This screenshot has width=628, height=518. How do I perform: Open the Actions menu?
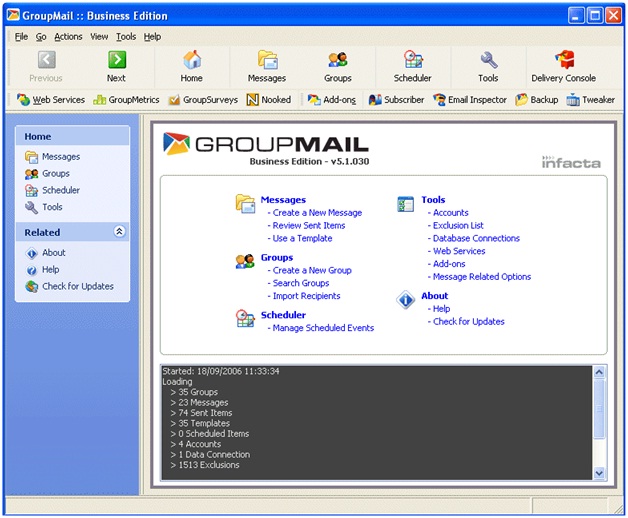pos(68,36)
